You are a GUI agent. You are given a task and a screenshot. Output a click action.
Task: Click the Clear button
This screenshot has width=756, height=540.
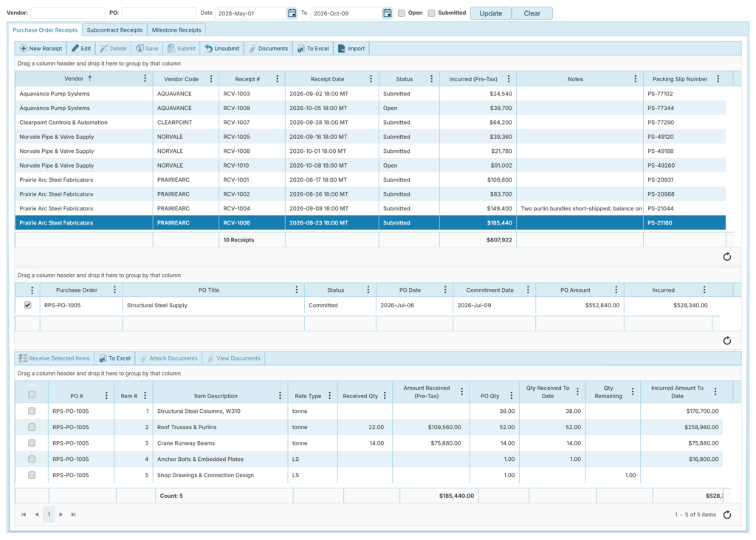tap(532, 13)
